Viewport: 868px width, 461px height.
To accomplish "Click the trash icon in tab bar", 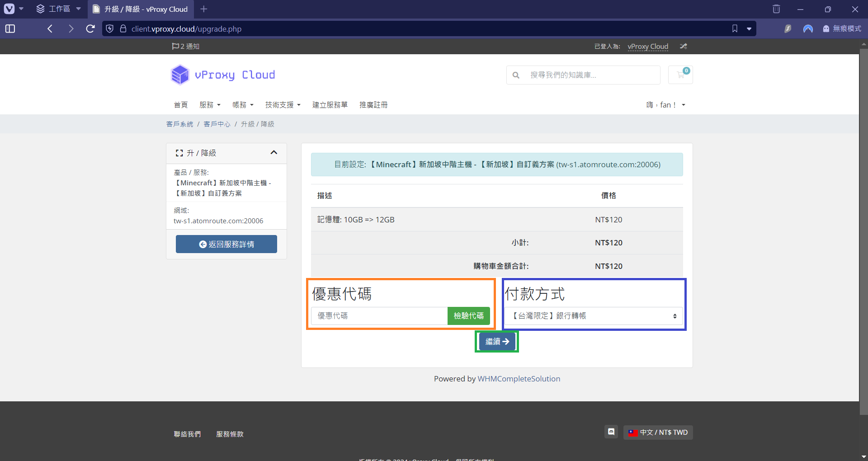I will click(776, 9).
